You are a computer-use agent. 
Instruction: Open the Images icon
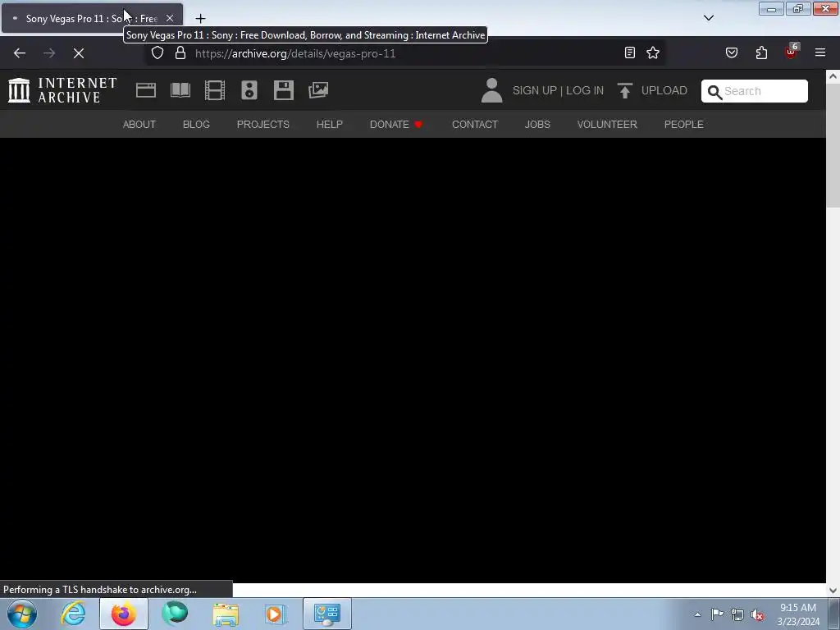coord(318,90)
